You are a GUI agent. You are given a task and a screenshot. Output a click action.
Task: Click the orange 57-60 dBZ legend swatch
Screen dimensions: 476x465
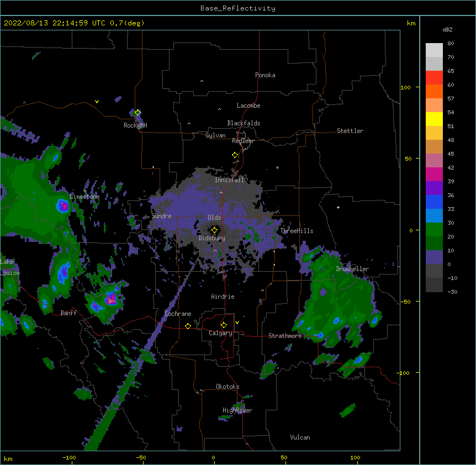tap(434, 91)
